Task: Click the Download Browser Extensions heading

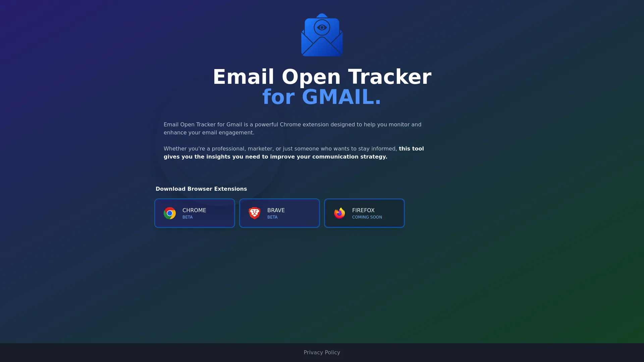Action: point(201,189)
